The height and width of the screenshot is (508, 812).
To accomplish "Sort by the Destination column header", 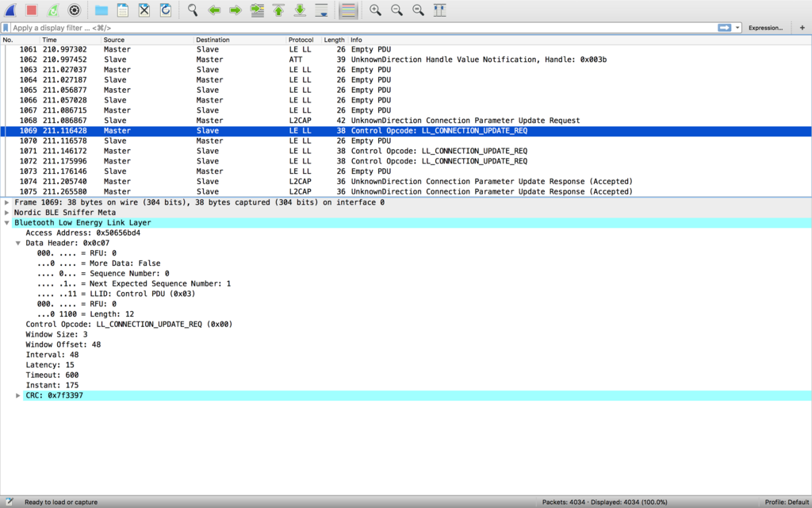I will [x=239, y=40].
